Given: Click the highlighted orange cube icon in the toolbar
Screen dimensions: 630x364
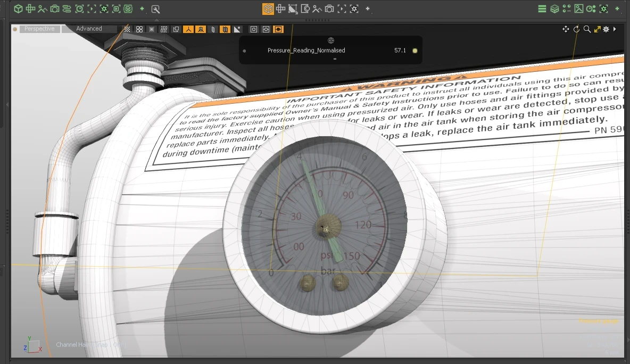Looking at the screenshot, I should click(x=268, y=9).
